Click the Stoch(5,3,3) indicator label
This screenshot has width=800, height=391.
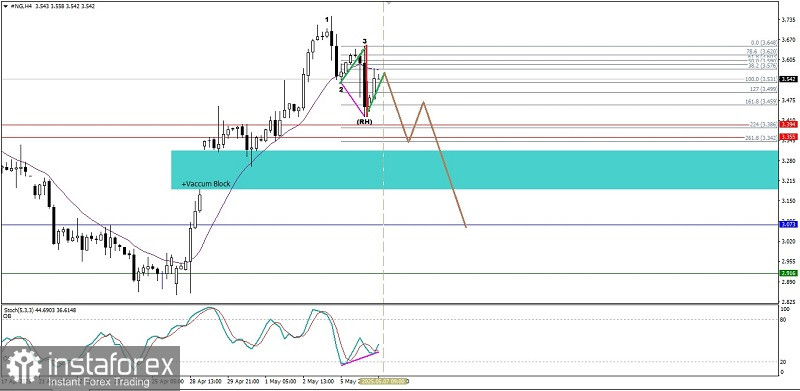[18, 310]
